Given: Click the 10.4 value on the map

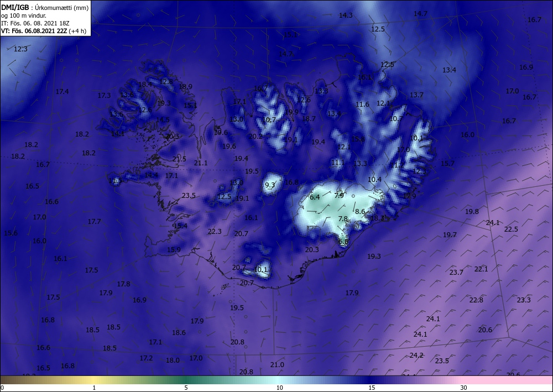Looking at the screenshot, I should click(x=374, y=180).
